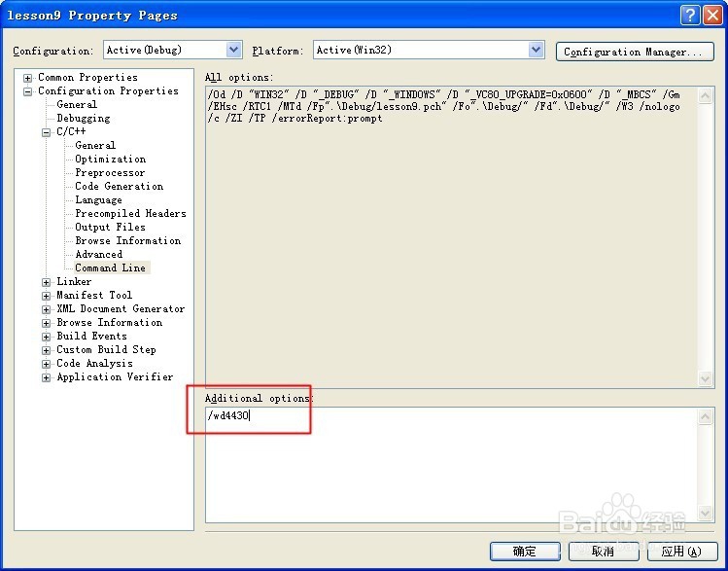Expand Custom Build Step node
Screen dimensions: 728x571
coord(46,350)
